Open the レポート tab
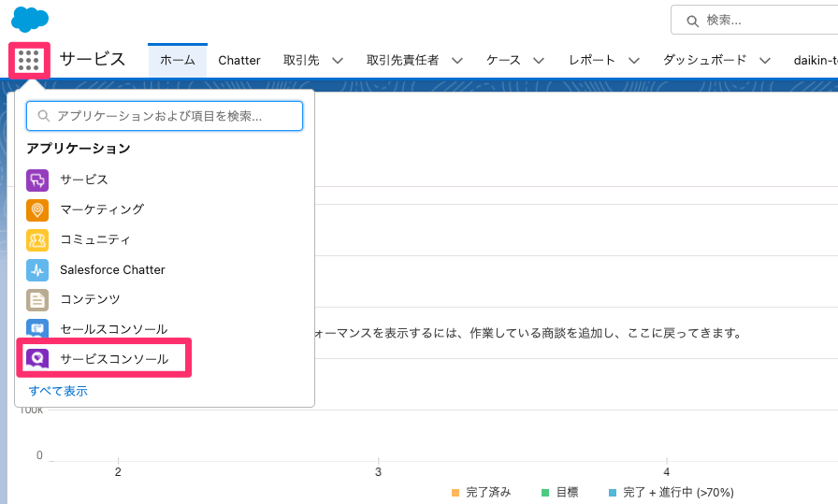The height and width of the screenshot is (504, 838). (x=592, y=61)
